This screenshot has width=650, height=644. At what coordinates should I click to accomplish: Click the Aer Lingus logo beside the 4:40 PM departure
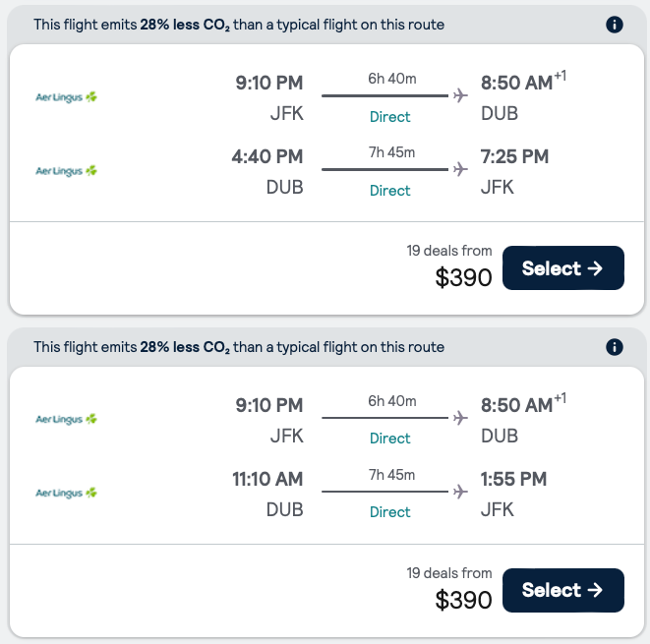(66, 170)
